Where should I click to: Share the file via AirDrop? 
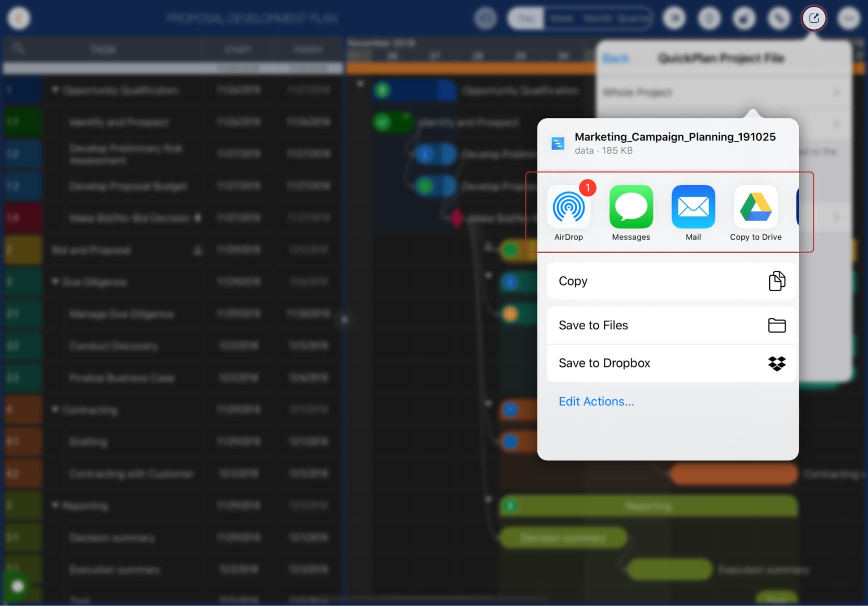[x=568, y=207]
